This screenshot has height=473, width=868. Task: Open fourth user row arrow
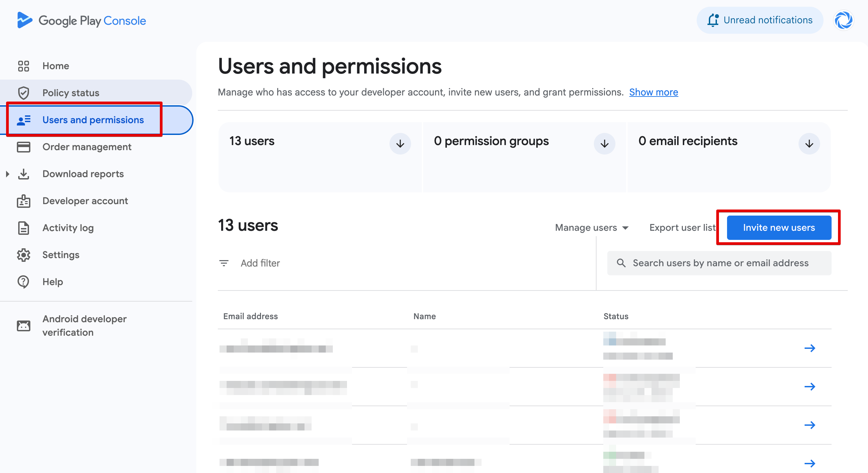click(810, 464)
